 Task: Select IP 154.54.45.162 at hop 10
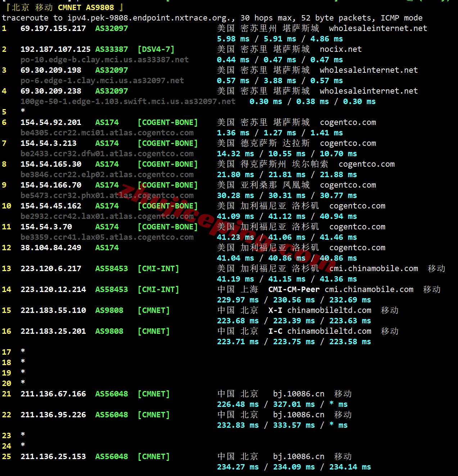pos(51,206)
